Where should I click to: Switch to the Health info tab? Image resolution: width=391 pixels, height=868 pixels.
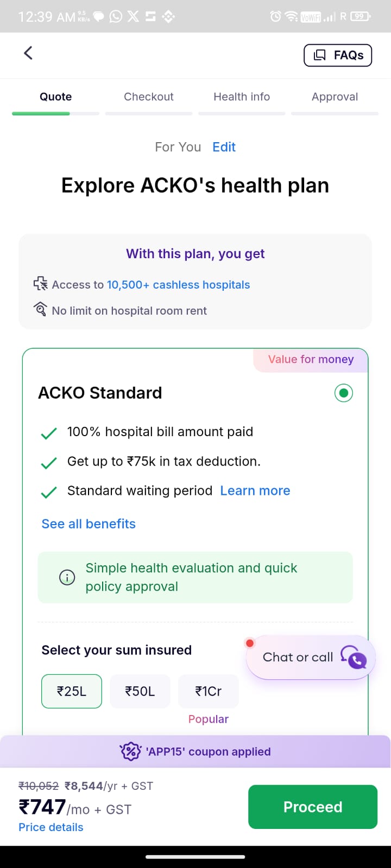pyautogui.click(x=242, y=97)
